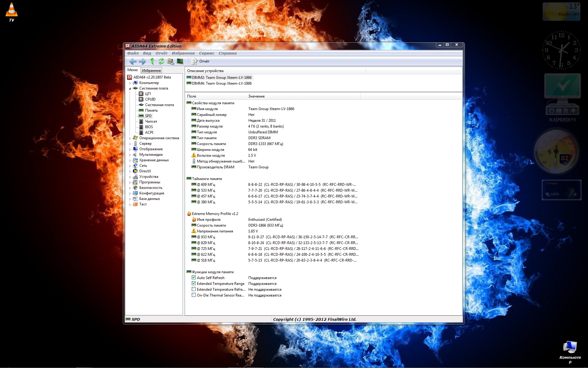Viewport: 588px width, 368px height.
Task: Open the Избранное menu in the menu bar
Action: [183, 53]
